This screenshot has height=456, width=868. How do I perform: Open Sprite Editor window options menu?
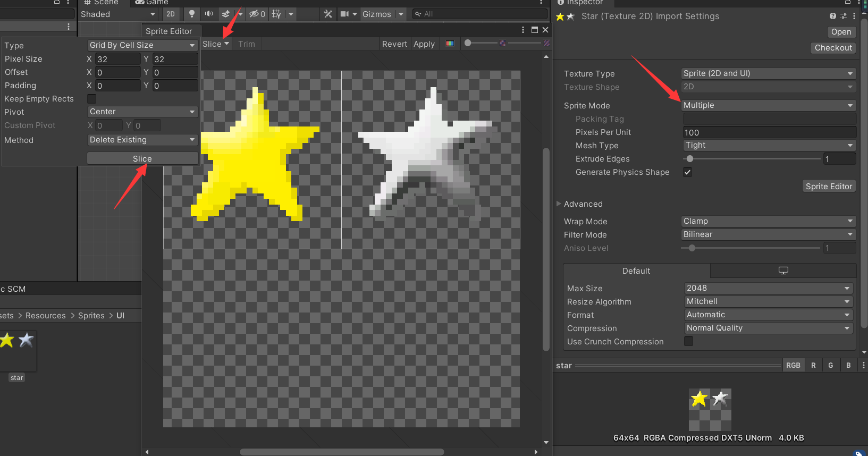coord(523,30)
